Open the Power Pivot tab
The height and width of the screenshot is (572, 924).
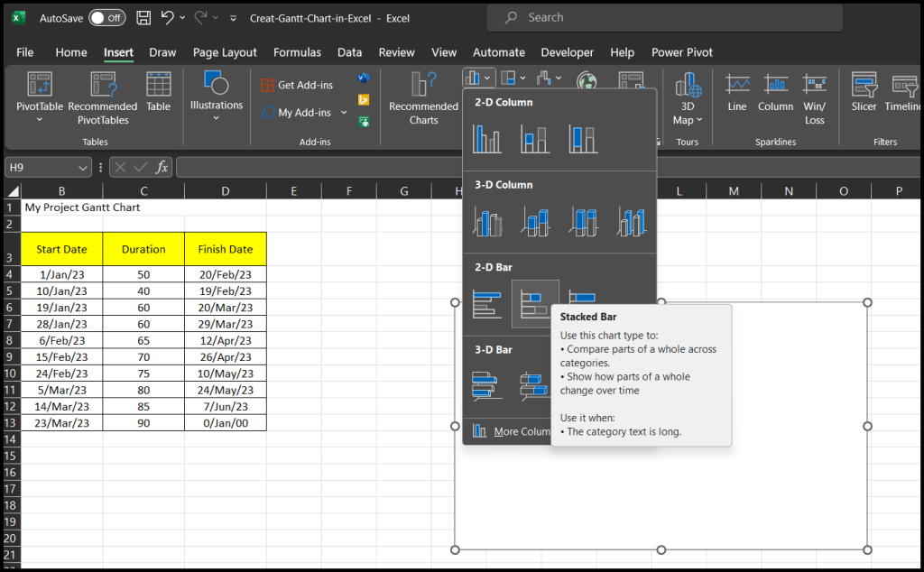(681, 52)
